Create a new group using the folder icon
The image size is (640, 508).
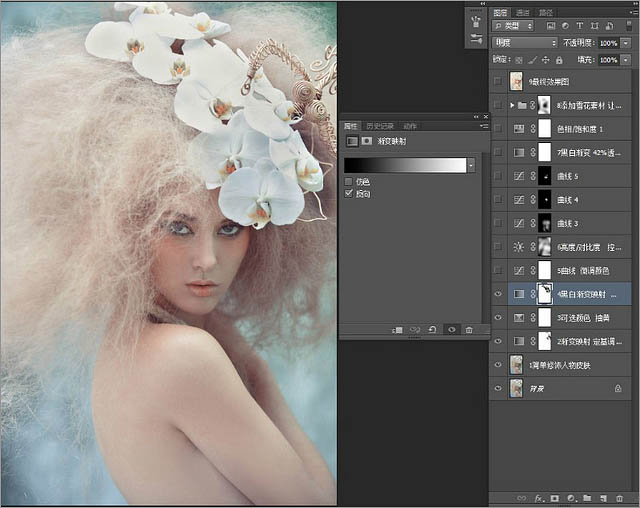pyautogui.click(x=587, y=497)
